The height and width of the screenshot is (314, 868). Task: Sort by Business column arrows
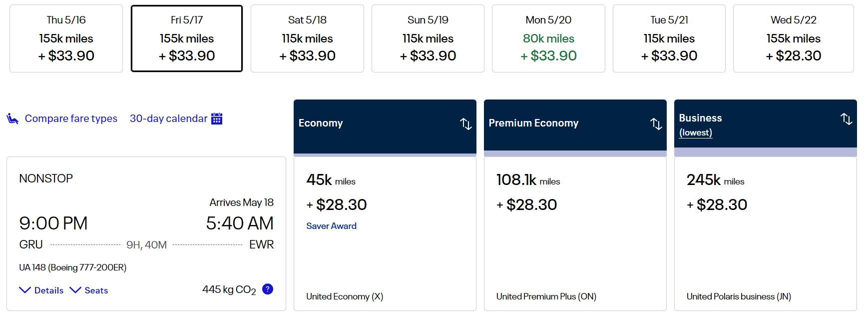pos(846,118)
